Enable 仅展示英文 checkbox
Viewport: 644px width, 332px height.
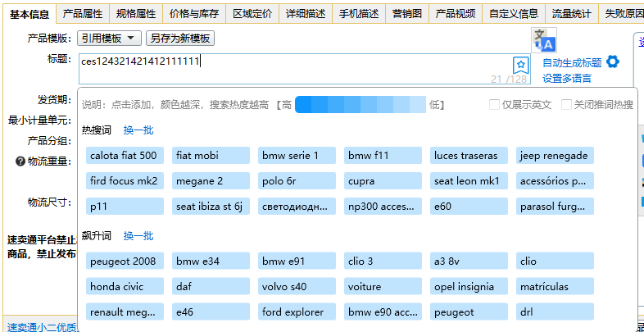coord(494,105)
